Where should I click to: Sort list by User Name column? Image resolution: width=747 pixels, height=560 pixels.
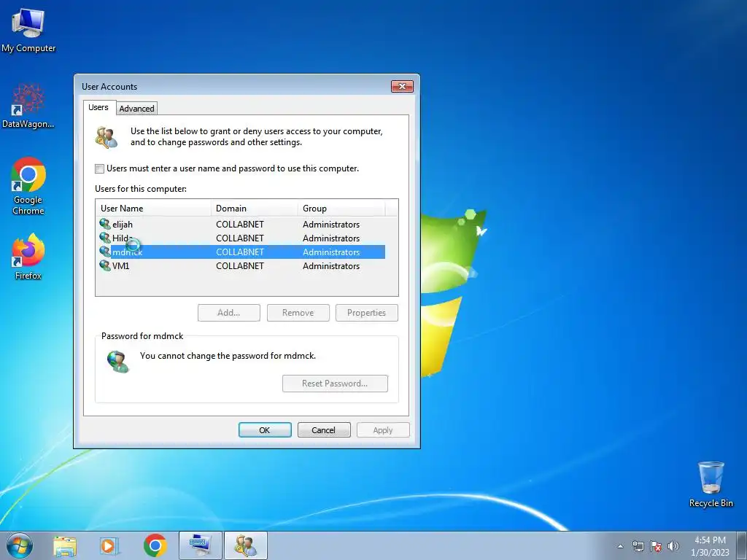(x=153, y=208)
